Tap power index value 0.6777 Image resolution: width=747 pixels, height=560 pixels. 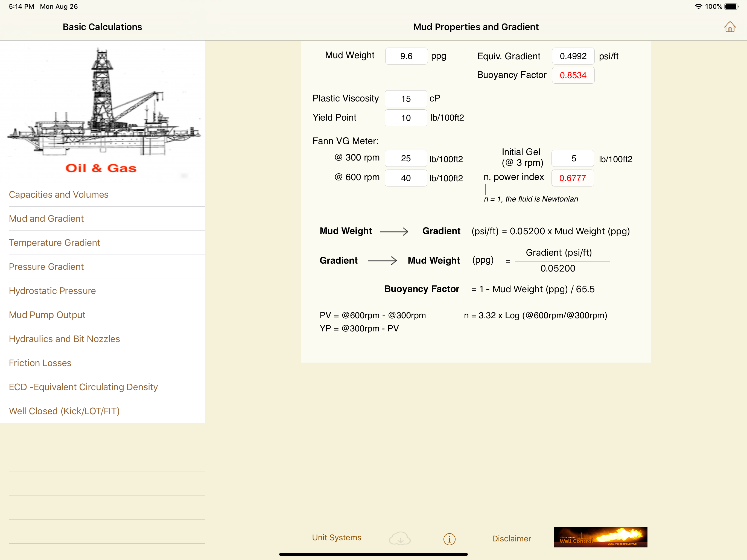pos(573,178)
